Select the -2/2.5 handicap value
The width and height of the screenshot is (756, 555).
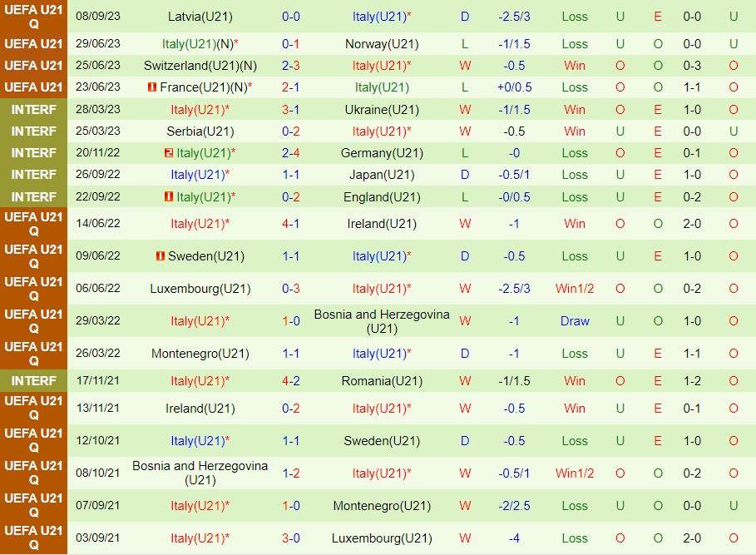click(515, 506)
